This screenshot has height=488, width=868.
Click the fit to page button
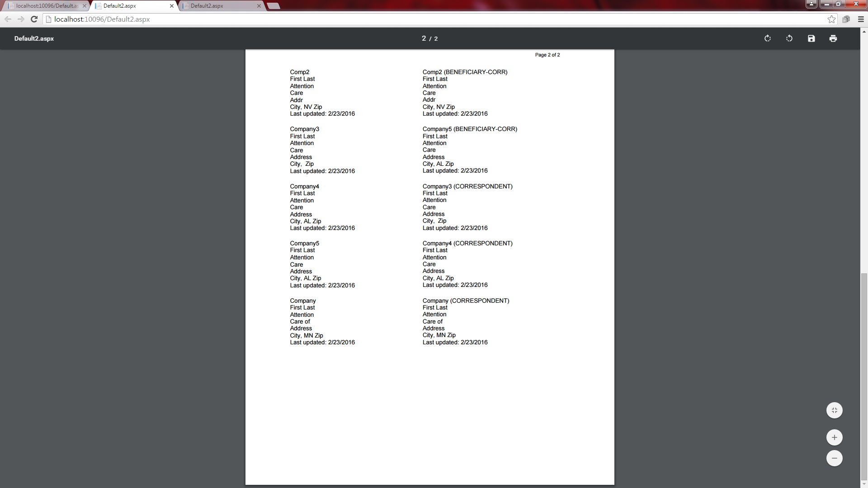(x=835, y=410)
